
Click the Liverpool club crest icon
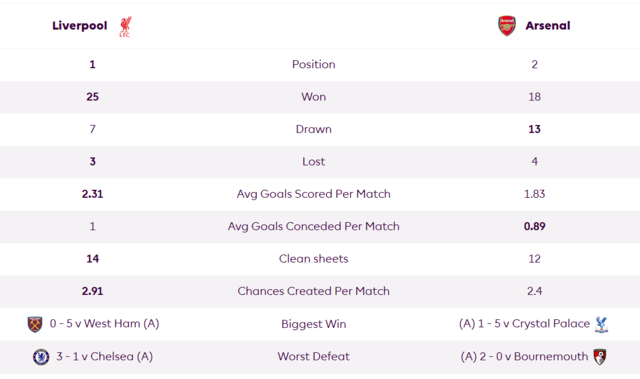pos(125,27)
